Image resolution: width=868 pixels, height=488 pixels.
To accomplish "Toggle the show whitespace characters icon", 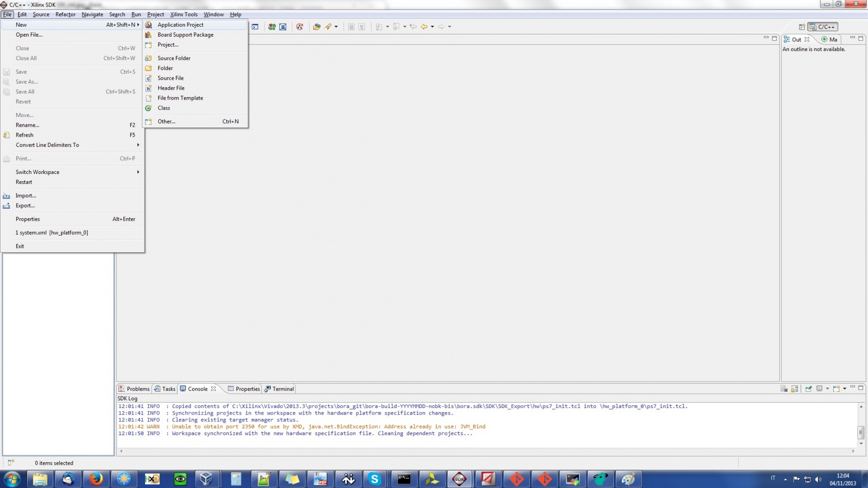I will tap(362, 27).
